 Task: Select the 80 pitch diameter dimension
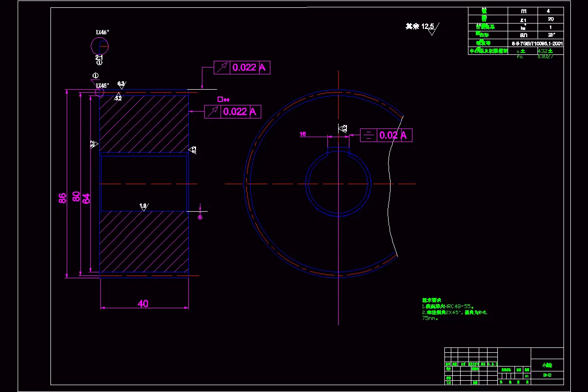click(x=76, y=197)
